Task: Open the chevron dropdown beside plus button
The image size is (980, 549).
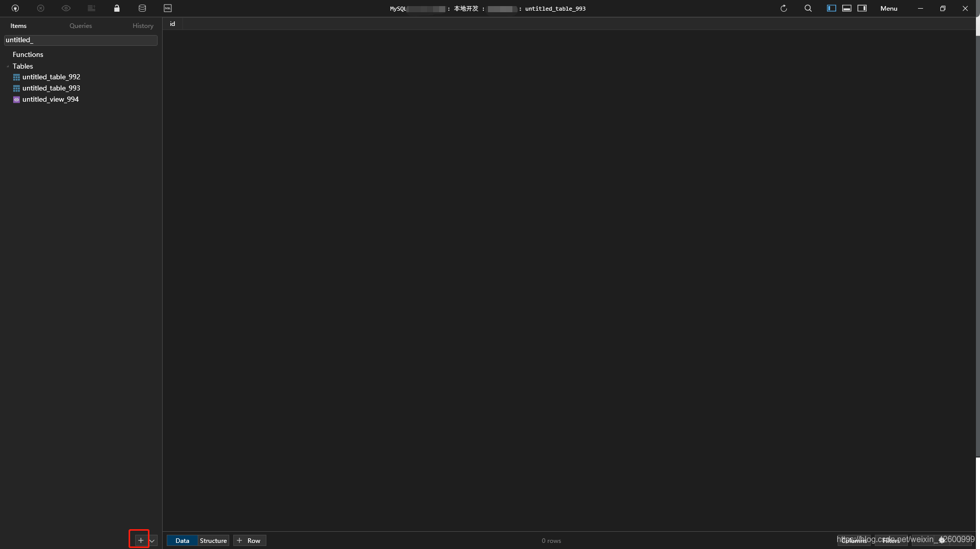Action: pyautogui.click(x=152, y=541)
